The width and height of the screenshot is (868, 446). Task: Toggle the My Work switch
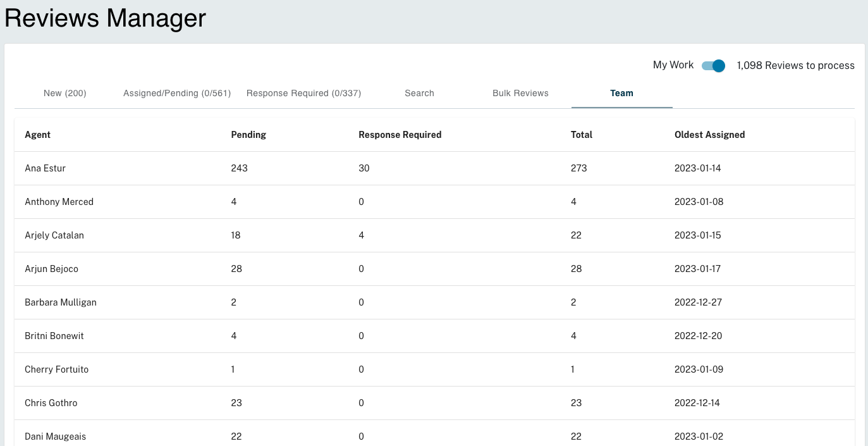coord(713,66)
